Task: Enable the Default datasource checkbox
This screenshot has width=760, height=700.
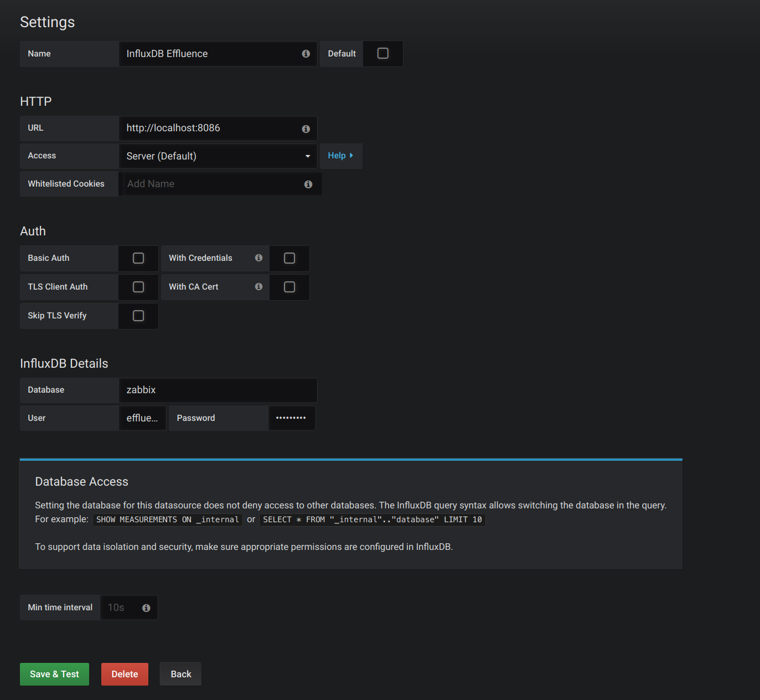Action: (x=382, y=53)
